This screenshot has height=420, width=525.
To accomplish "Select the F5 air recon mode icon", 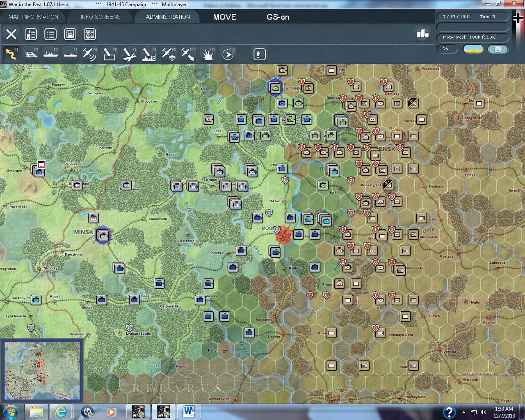I will tap(90, 54).
